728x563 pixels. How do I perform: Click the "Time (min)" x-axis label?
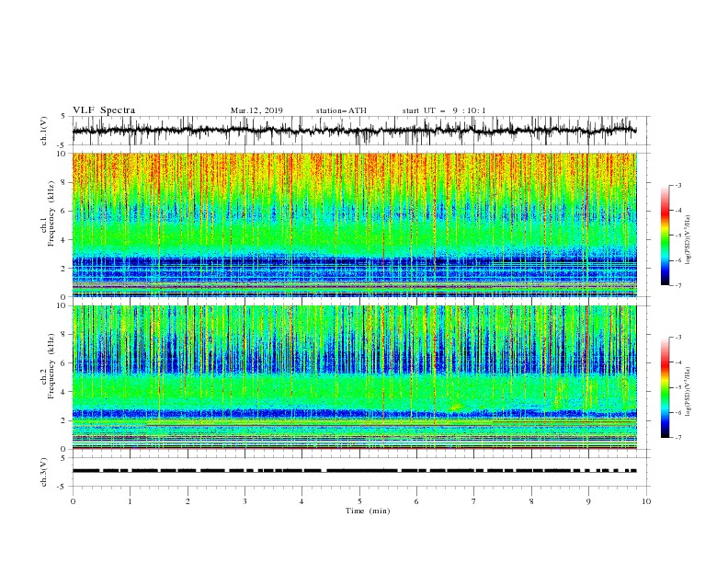(368, 511)
